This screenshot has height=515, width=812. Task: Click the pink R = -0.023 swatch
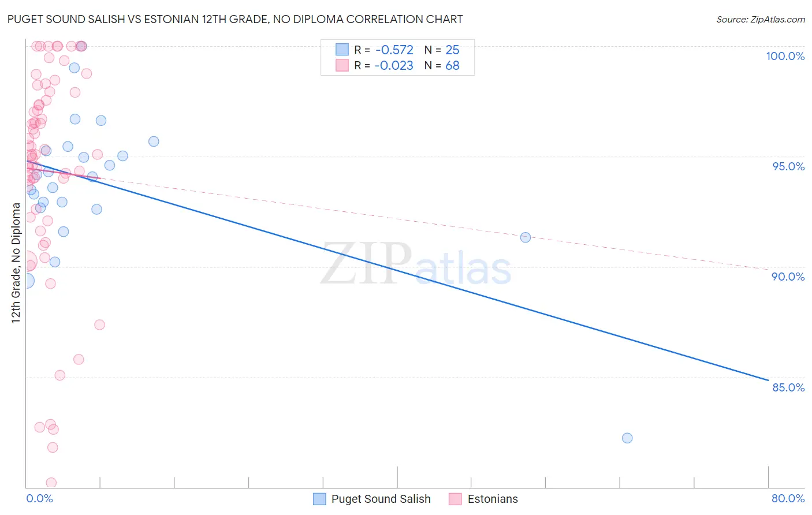pos(342,65)
